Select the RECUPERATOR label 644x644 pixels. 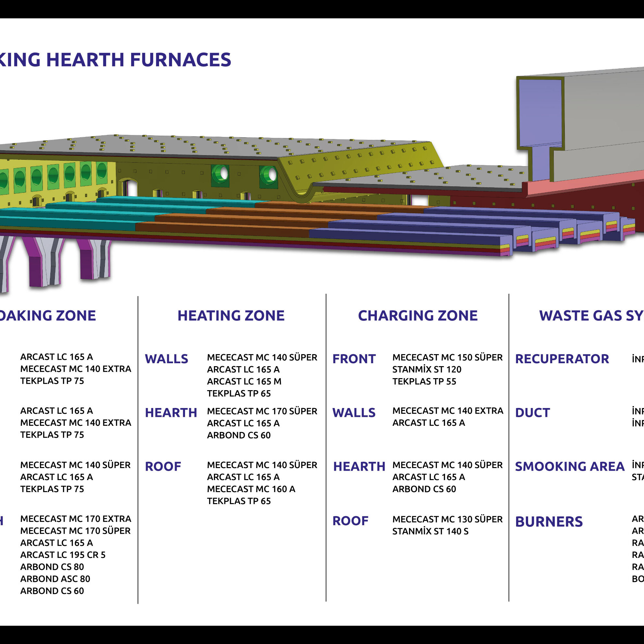[x=562, y=359]
